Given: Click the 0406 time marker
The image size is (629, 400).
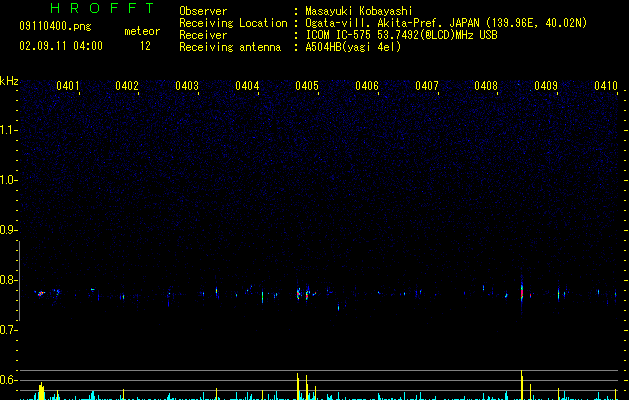Looking at the screenshot, I should (367, 86).
